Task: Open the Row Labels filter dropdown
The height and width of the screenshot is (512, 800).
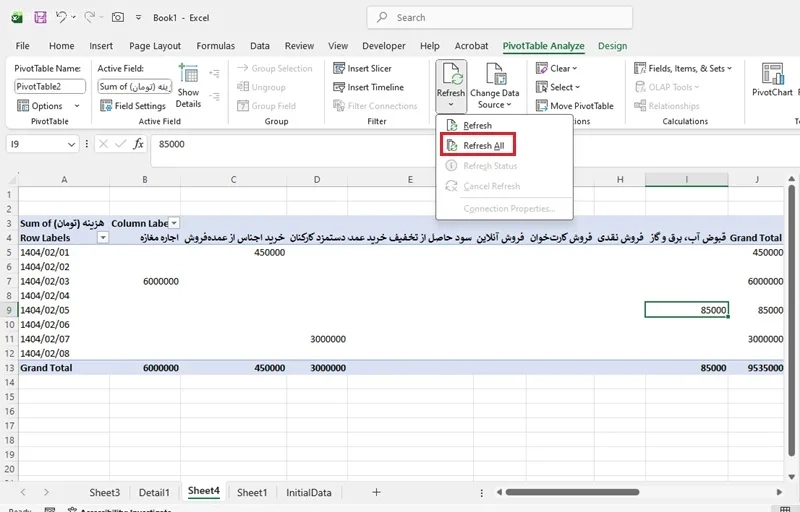Action: (x=103, y=238)
